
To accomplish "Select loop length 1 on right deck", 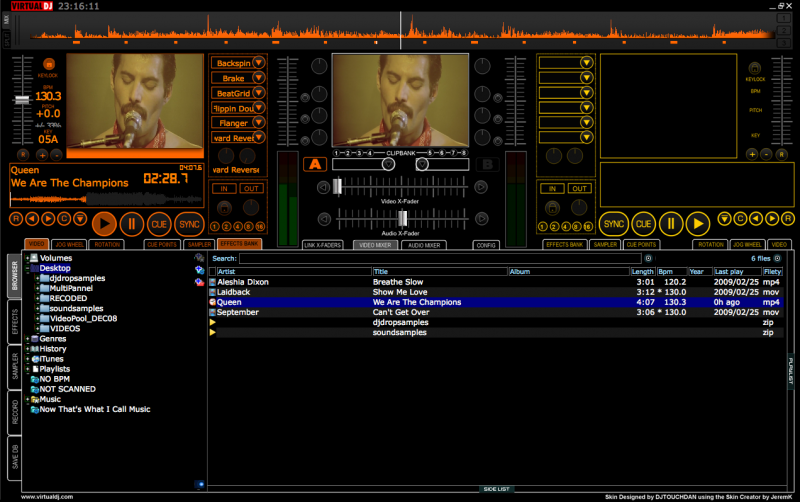I will (542, 227).
